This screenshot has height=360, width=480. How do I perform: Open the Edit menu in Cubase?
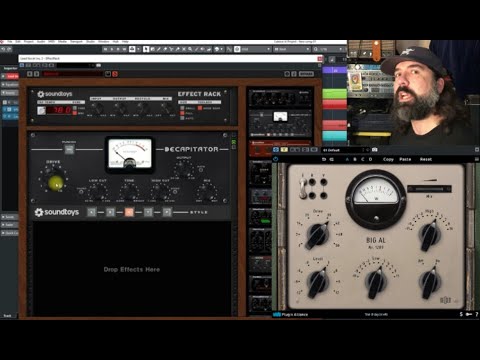pyautogui.click(x=18, y=42)
